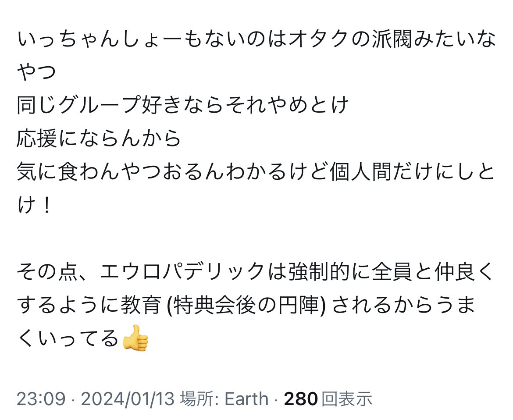The height and width of the screenshot is (420, 513).
Task: Click the 回表示 views label
Action: (347, 399)
